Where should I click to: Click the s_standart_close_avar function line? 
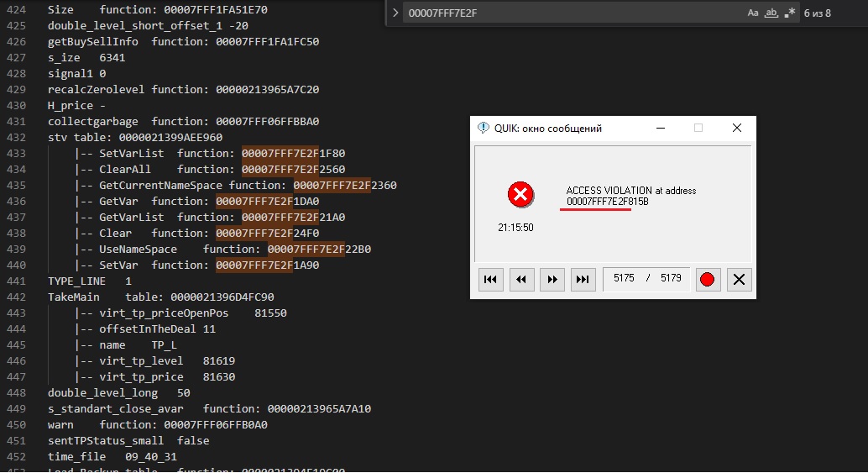pyautogui.click(x=209, y=409)
